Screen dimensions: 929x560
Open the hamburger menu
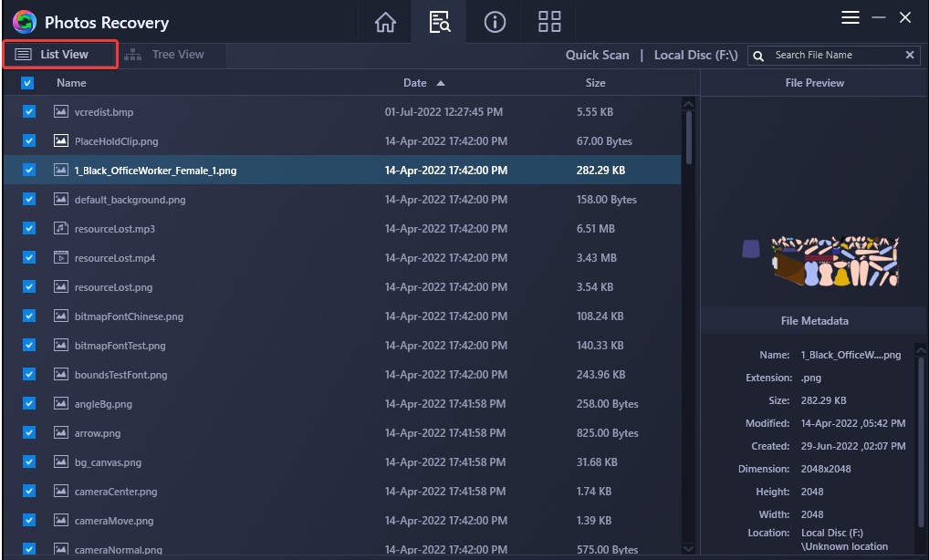pos(850,16)
